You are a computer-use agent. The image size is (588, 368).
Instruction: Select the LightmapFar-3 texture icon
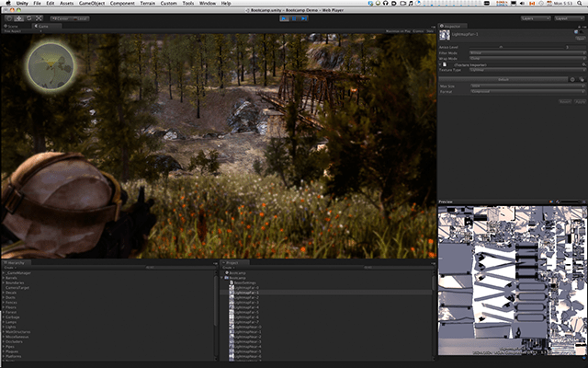tap(232, 303)
